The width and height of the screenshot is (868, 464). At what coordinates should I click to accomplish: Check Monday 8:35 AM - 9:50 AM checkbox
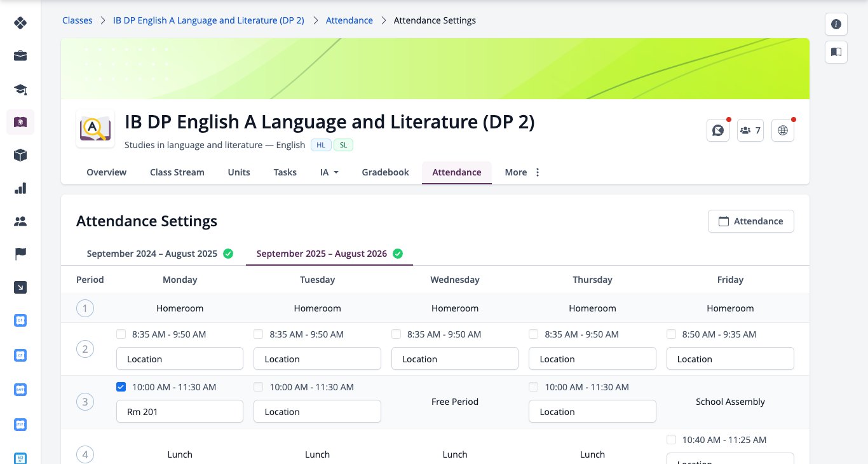[x=121, y=334]
